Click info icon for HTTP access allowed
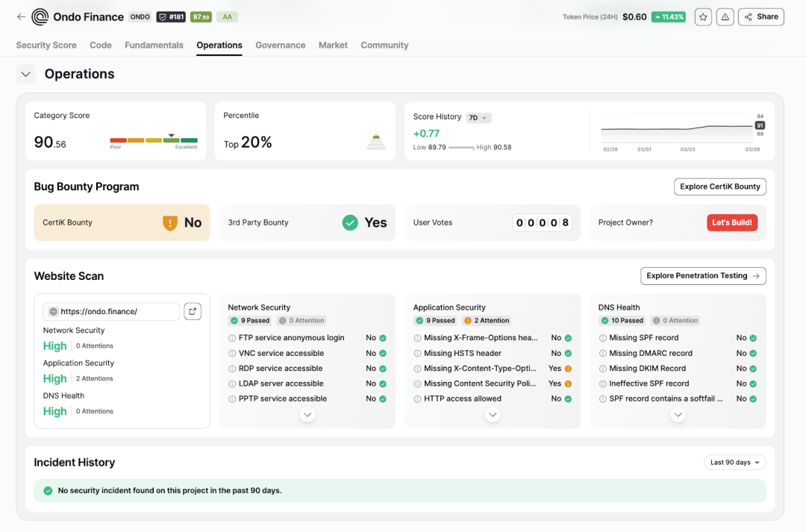806x532 pixels. point(417,399)
